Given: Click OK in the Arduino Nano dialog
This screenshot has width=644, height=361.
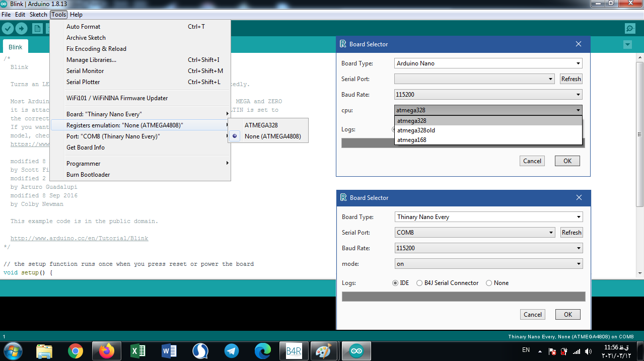Looking at the screenshot, I should click(567, 161).
